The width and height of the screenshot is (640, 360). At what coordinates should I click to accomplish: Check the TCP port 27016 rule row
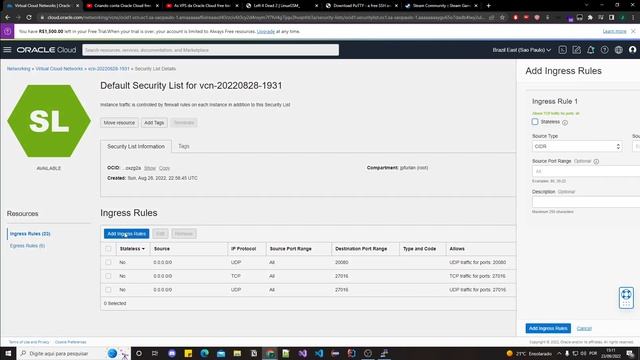108,276
